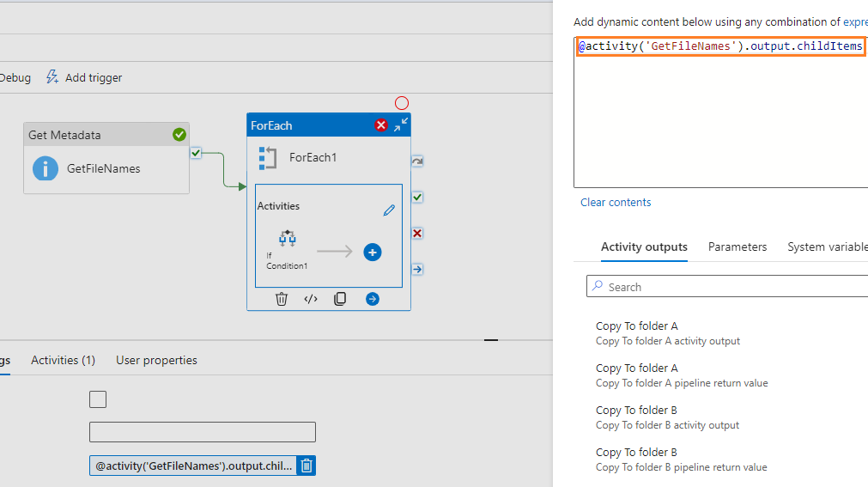Click the Clear contents link

point(616,202)
